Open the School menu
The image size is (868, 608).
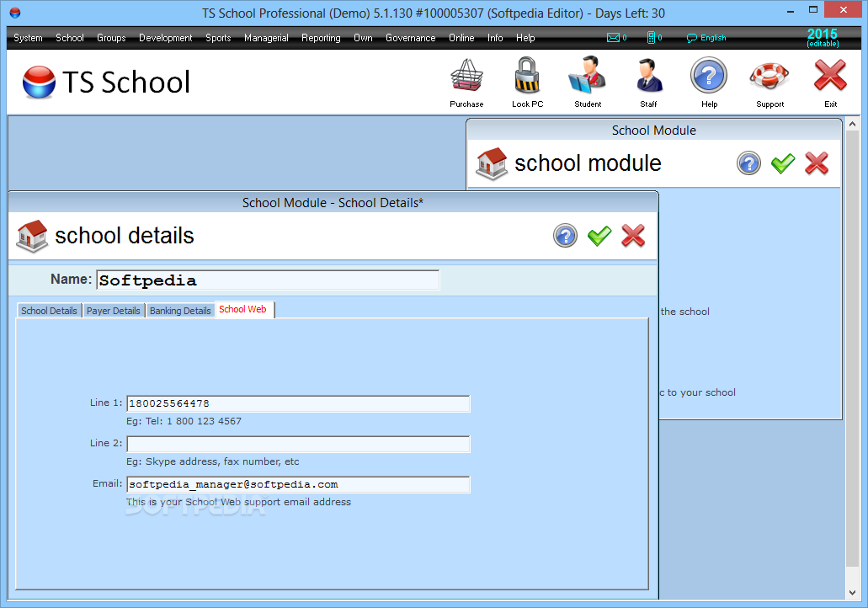70,38
